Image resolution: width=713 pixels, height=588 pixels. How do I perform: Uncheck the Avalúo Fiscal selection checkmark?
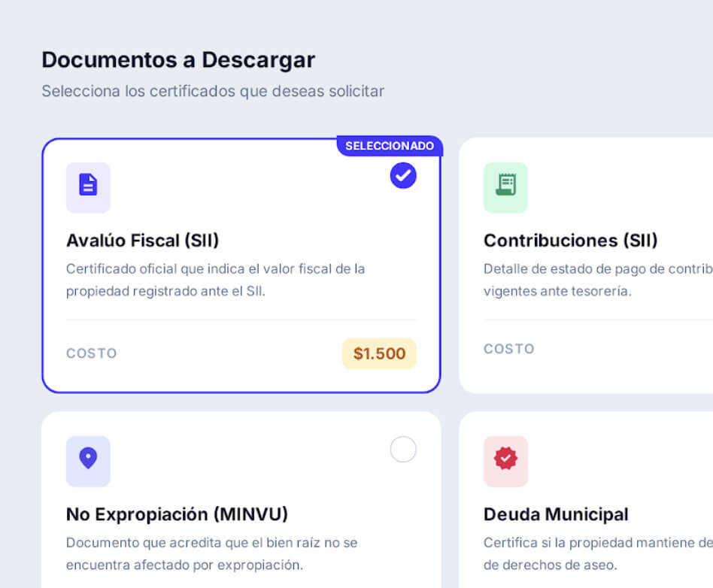pyautogui.click(x=403, y=176)
